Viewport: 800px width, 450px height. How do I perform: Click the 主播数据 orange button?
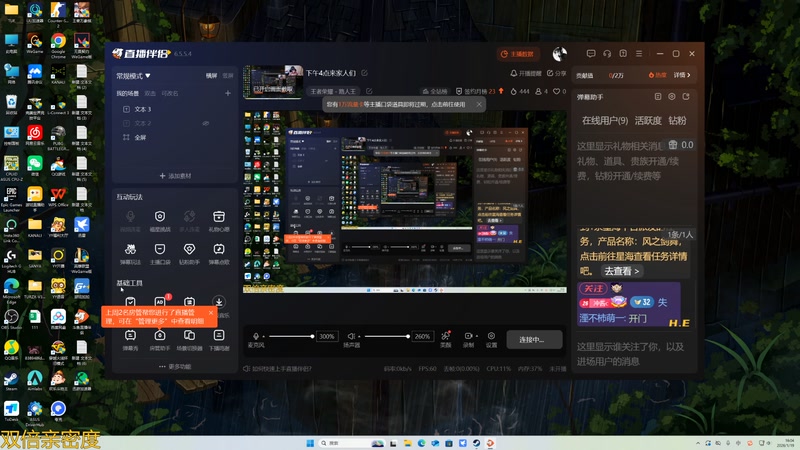[518, 54]
